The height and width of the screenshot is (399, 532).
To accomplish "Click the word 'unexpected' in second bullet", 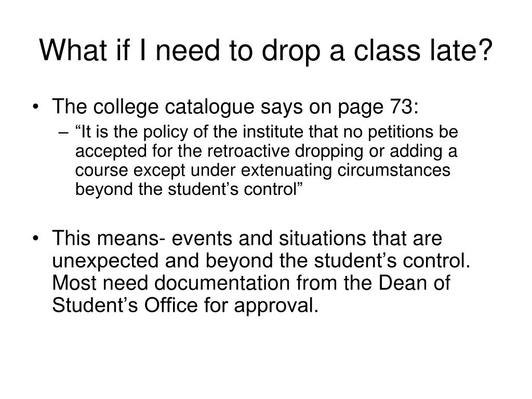I will (x=105, y=261).
